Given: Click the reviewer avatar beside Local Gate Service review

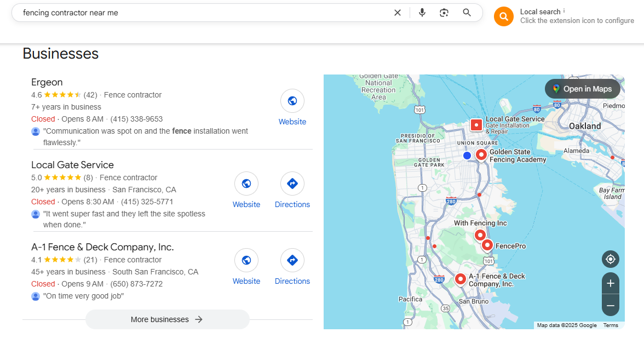Looking at the screenshot, I should coord(36,214).
